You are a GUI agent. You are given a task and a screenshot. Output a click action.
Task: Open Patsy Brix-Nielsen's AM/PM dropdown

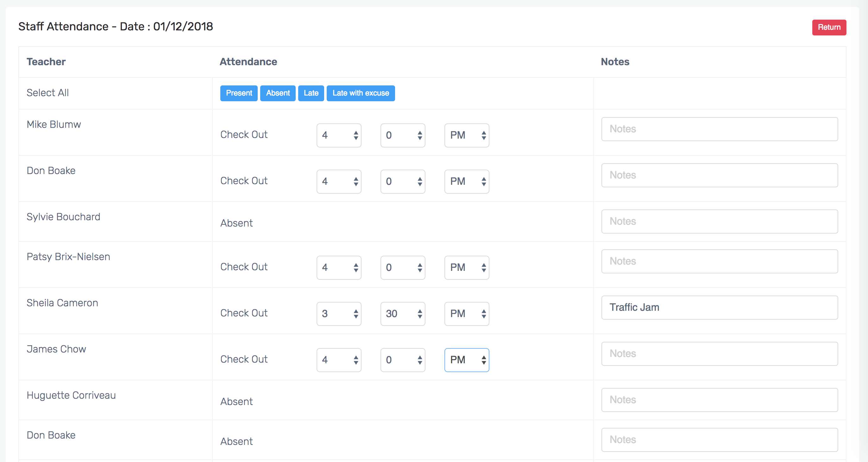point(466,268)
